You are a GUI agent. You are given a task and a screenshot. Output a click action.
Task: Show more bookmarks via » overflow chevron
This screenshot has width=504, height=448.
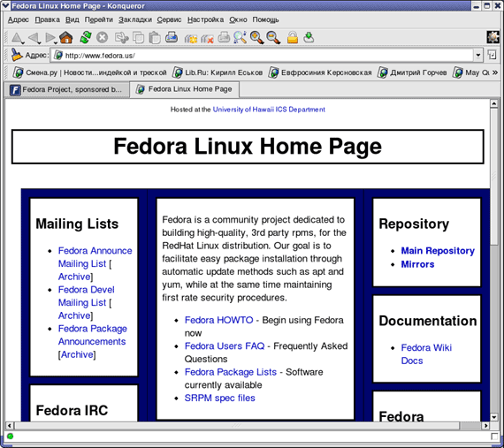tap(495, 72)
